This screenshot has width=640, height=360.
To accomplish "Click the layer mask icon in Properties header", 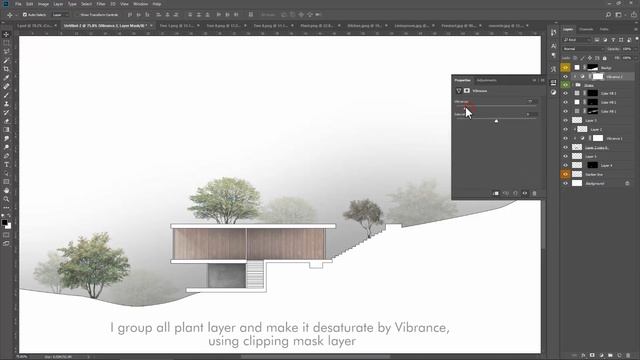I will 467,91.
